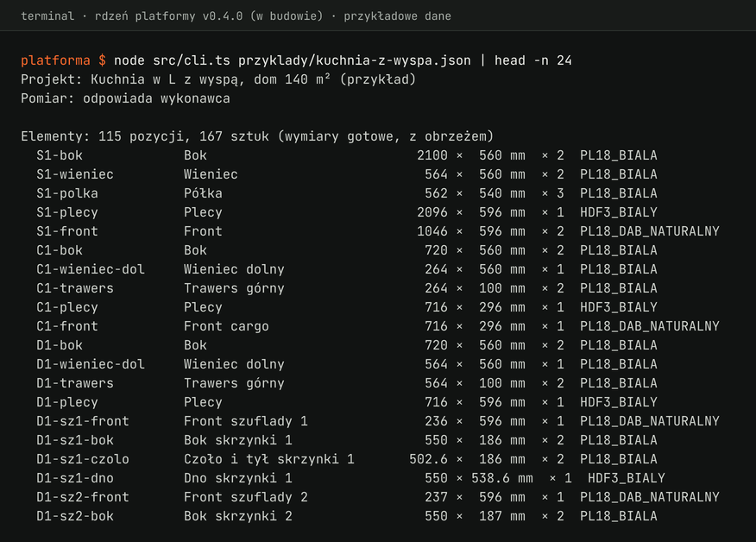Select the "S1-front" identifier
The image size is (756, 542).
67,231
